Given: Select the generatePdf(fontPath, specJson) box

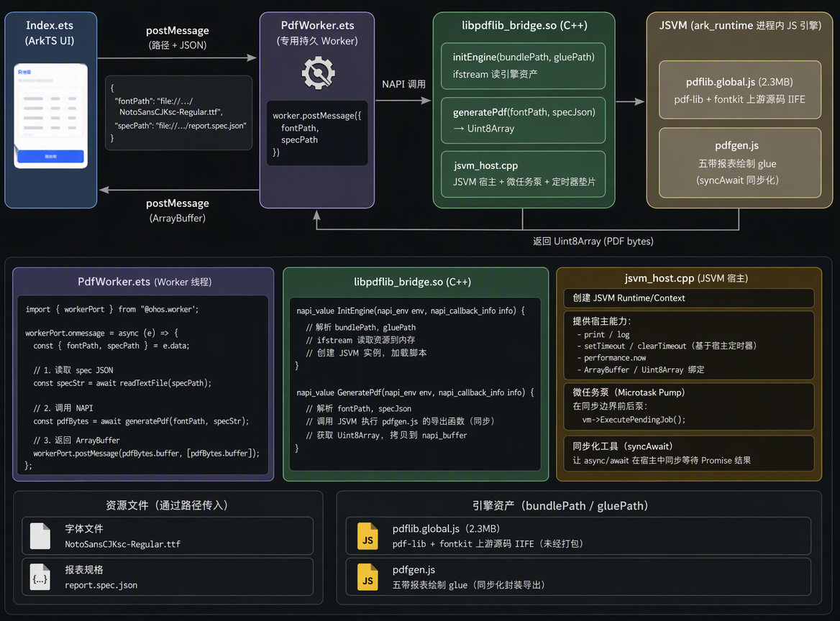Looking at the screenshot, I should (x=523, y=120).
